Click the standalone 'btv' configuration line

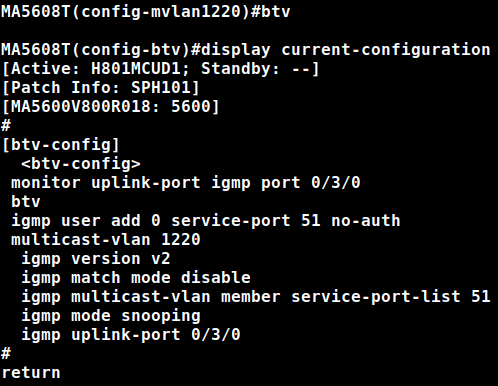click(26, 202)
